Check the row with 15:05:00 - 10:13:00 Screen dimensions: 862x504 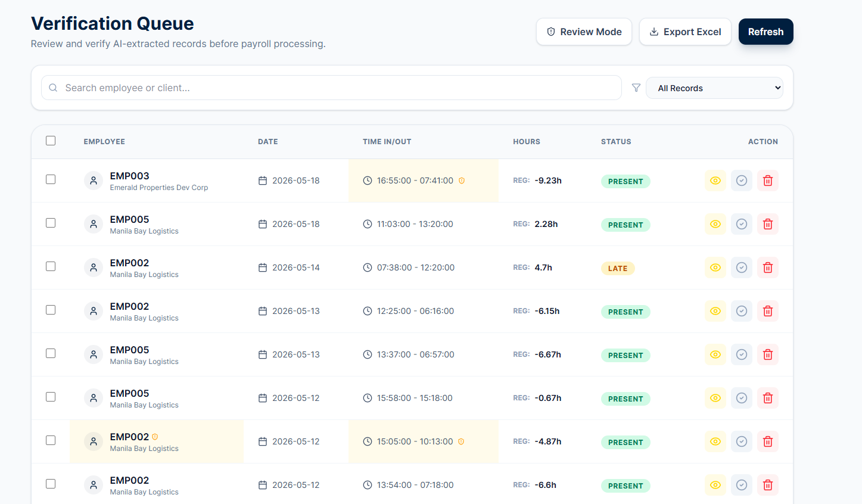(x=51, y=440)
